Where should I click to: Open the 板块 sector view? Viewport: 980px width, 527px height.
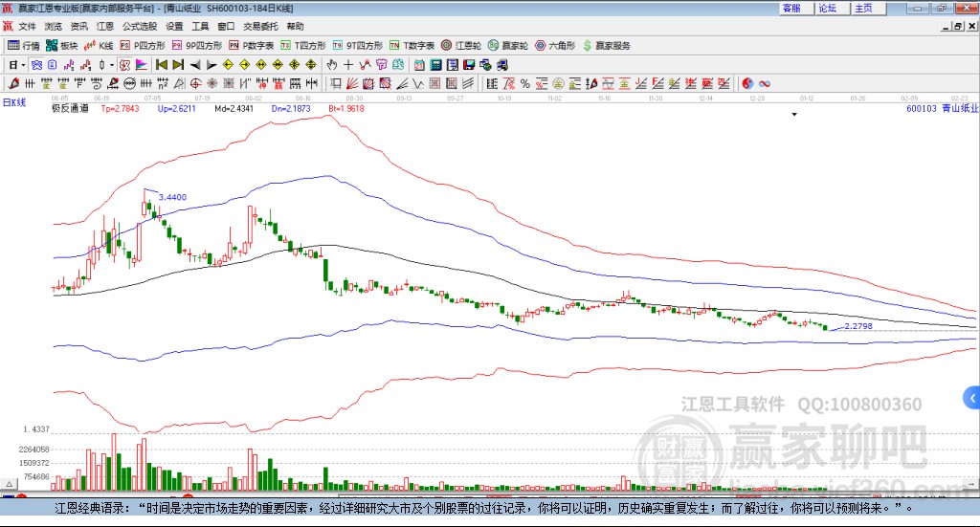(62, 46)
